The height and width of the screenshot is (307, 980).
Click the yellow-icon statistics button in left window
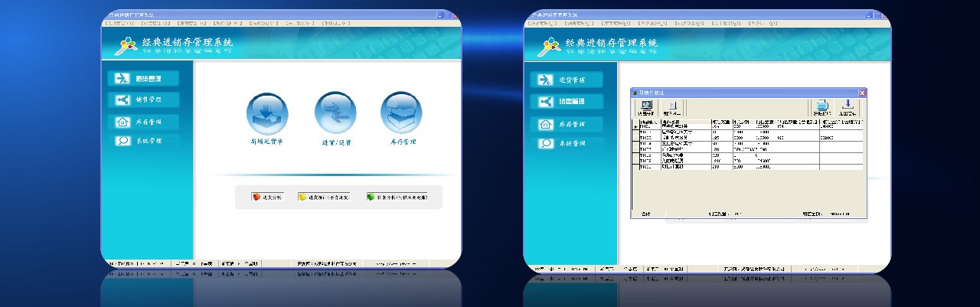tap(323, 197)
